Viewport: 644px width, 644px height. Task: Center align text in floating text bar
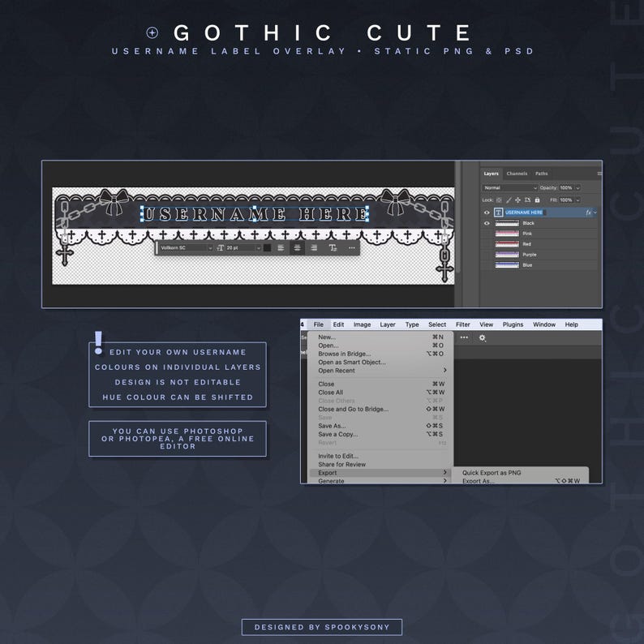click(x=298, y=247)
